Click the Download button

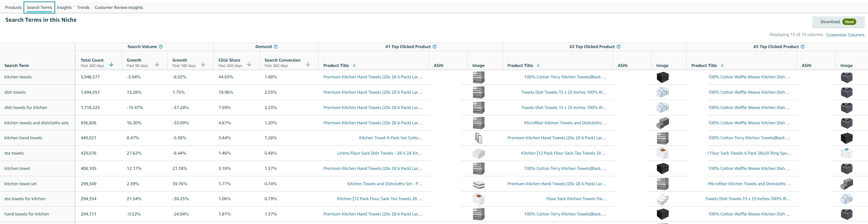(838, 22)
